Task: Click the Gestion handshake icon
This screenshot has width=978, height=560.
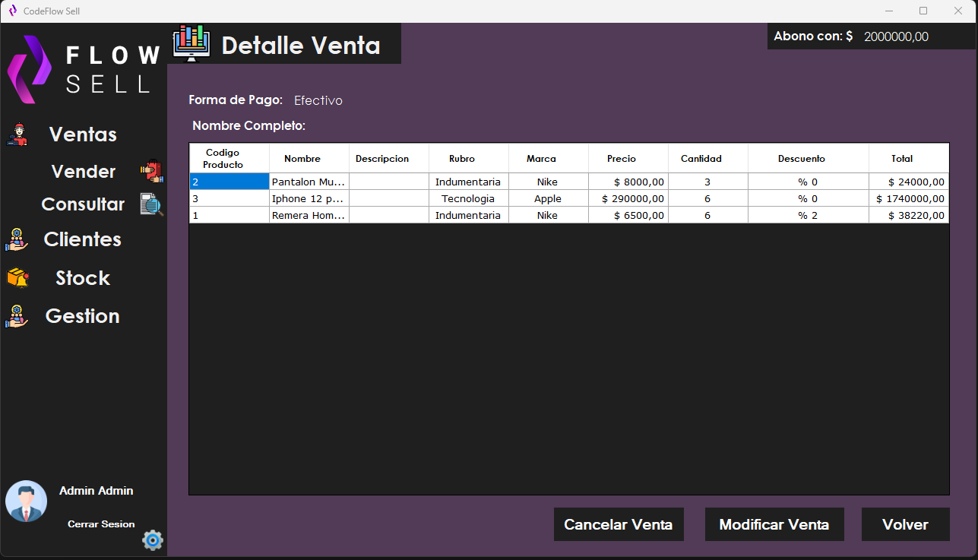Action: (x=17, y=315)
